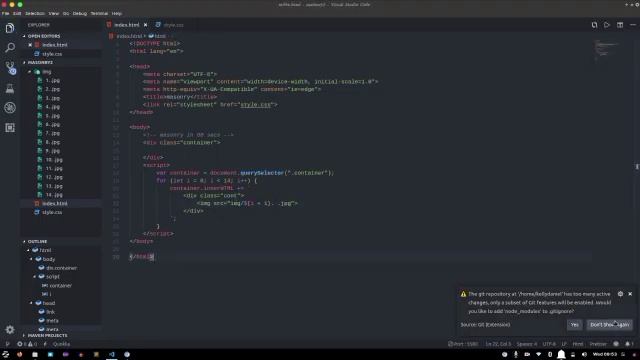Screen dimensions: 640x360
Task: Click Yes in the git notification
Action: click(574, 325)
